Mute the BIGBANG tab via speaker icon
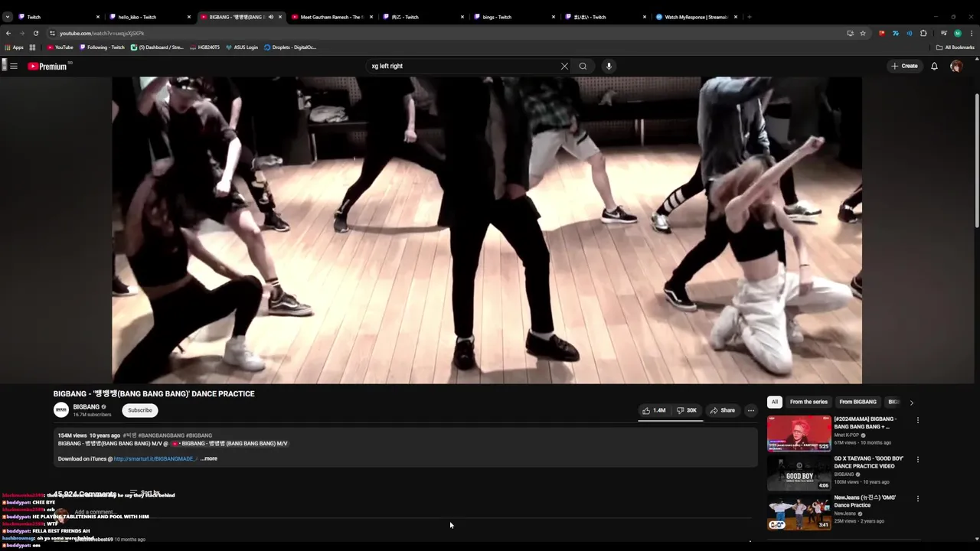Image resolution: width=980 pixels, height=551 pixels. click(x=270, y=17)
